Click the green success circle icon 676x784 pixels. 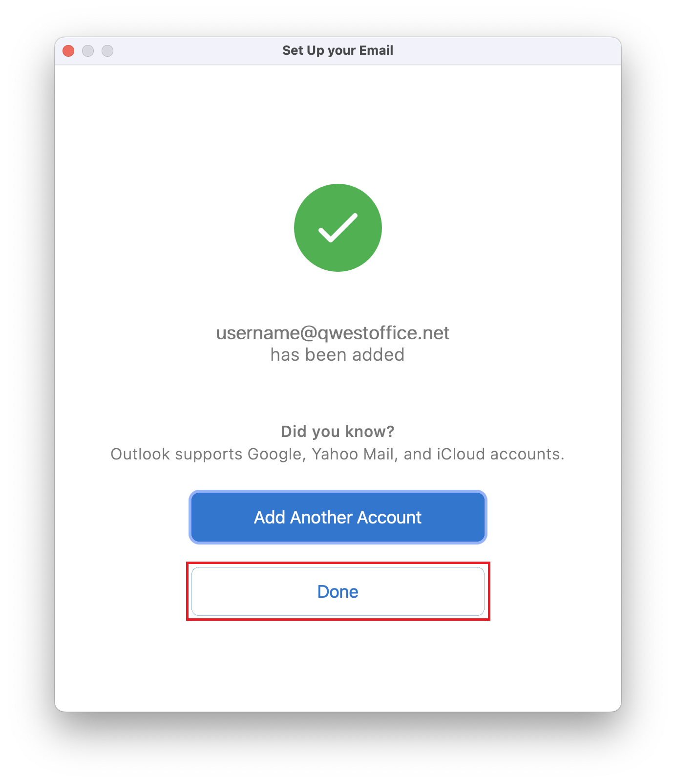click(338, 228)
